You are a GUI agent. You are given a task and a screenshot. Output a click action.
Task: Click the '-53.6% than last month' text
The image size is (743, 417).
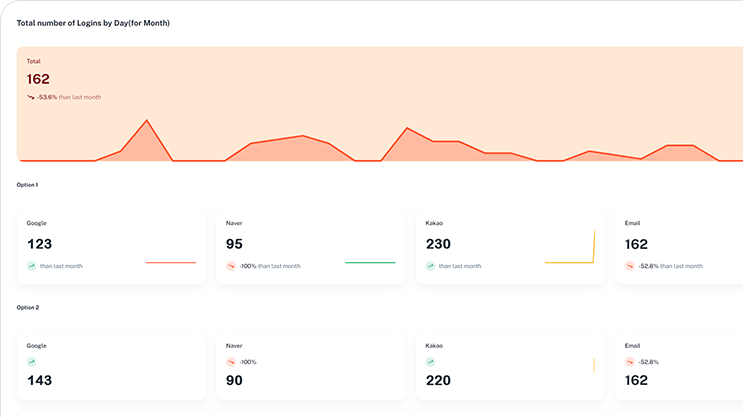point(69,97)
